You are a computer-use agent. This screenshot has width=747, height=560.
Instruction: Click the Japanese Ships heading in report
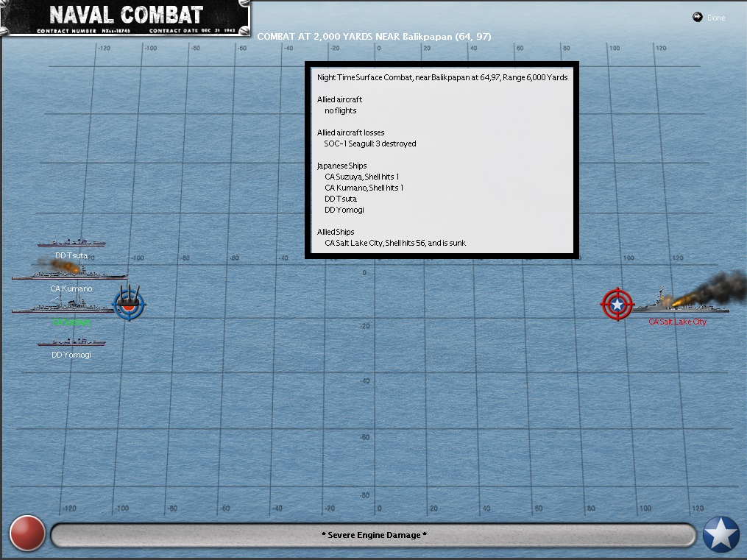(x=341, y=166)
